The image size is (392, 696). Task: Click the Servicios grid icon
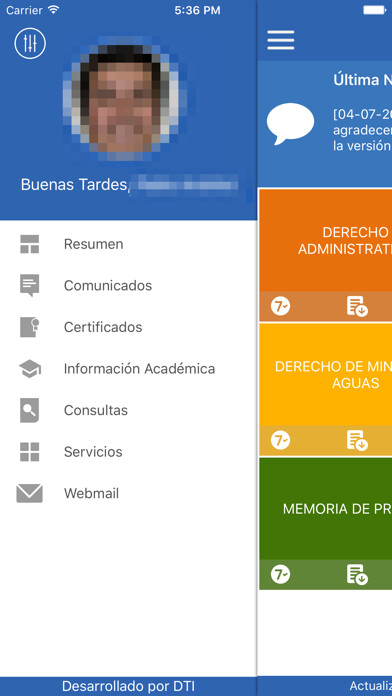[x=30, y=451]
